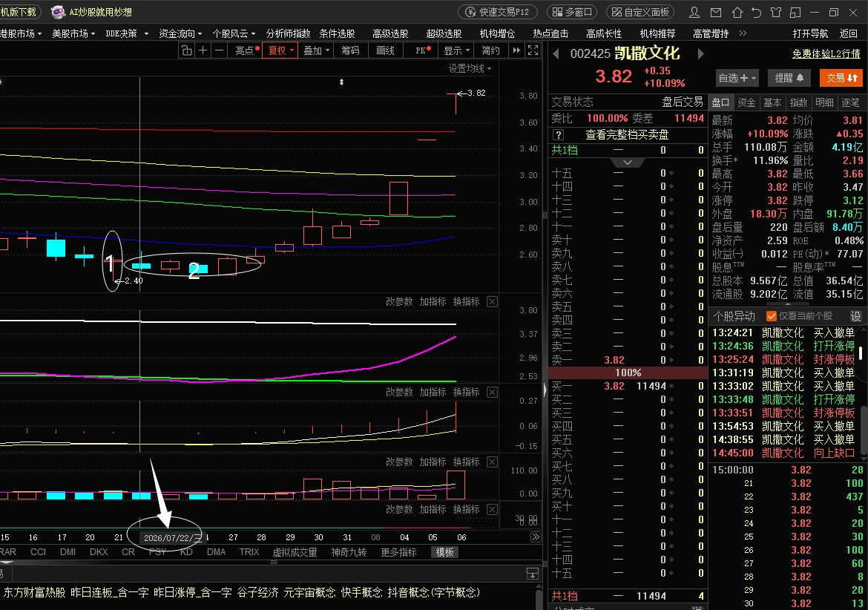
Task: Open the multi-window 多窗口 button
Action: (x=573, y=12)
